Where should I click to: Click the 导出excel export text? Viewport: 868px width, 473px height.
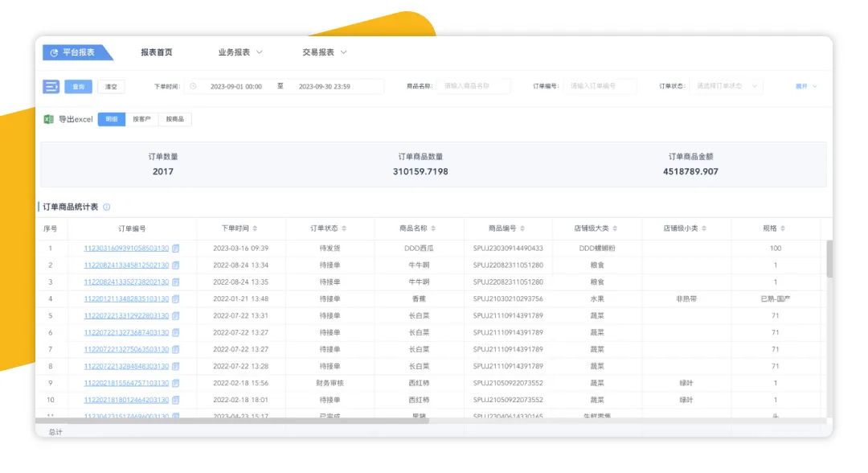point(76,119)
